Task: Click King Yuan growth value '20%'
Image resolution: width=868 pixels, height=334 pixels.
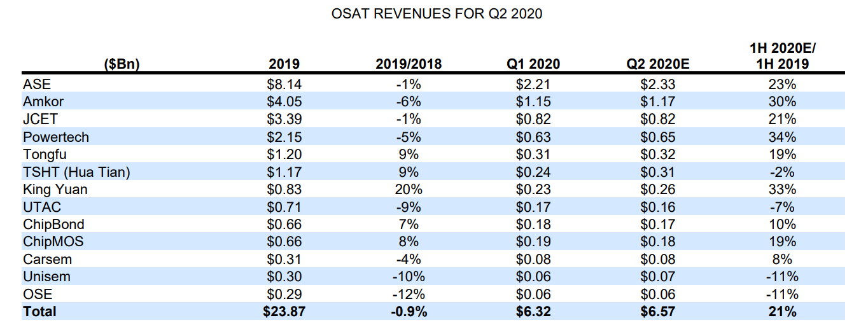Action: tap(409, 189)
